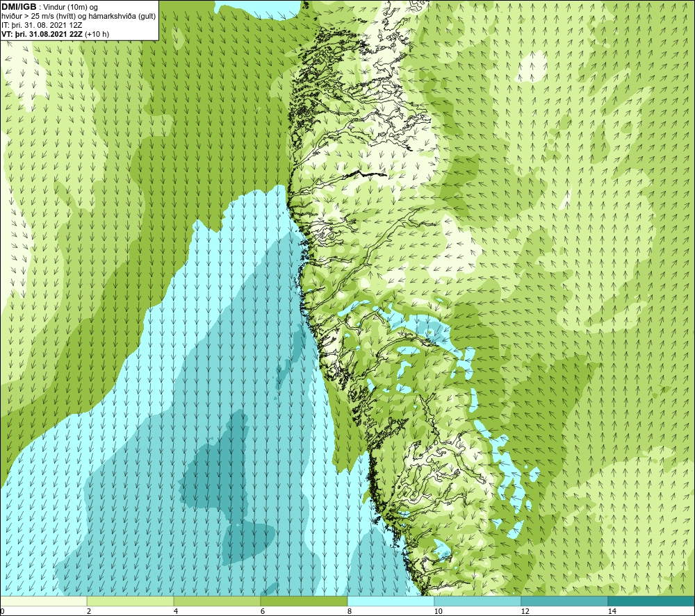Click the 6–8 m/s dark green swatch

click(304, 601)
